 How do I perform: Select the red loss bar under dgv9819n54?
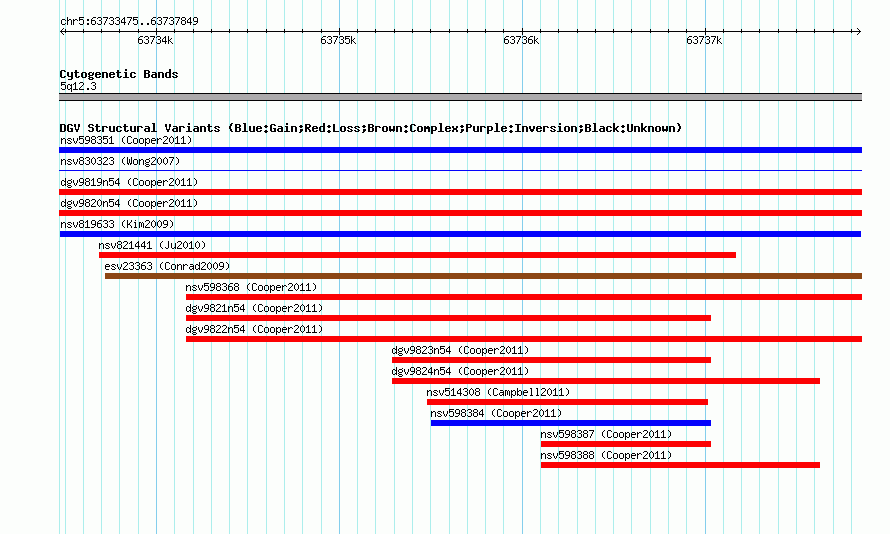pyautogui.click(x=460, y=192)
